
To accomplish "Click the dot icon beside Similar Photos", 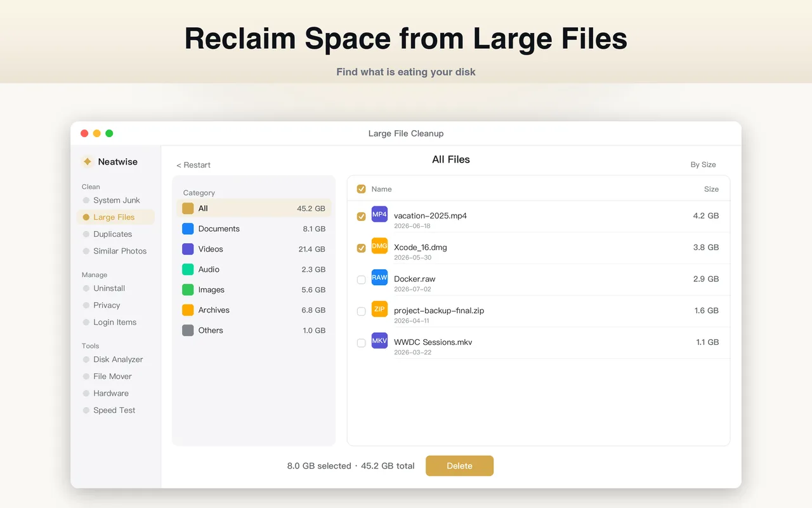I will [x=86, y=251].
